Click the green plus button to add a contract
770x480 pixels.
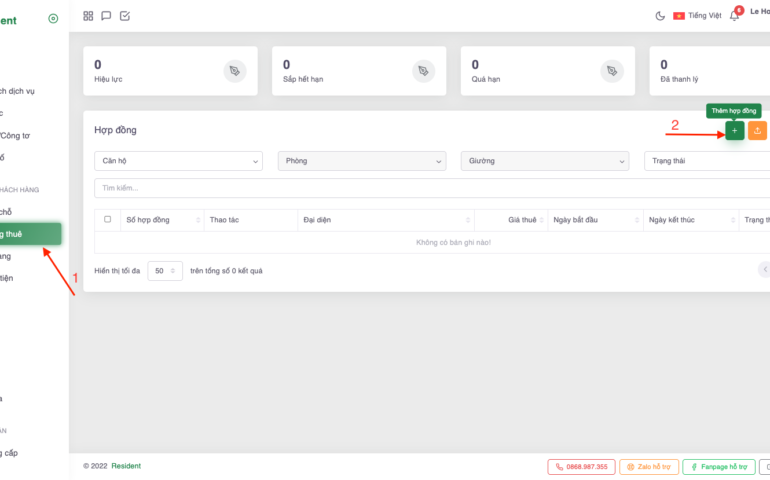[x=734, y=131]
